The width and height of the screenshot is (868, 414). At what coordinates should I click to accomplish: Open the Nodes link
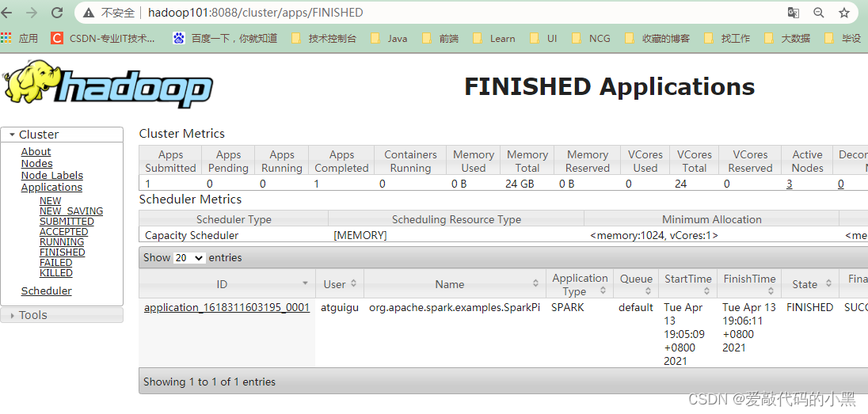[x=37, y=163]
